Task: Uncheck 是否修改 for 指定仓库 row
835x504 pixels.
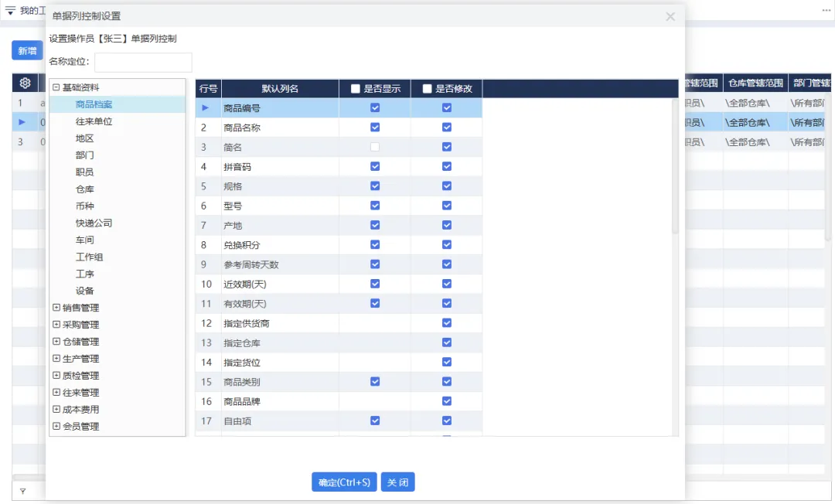Action: (447, 342)
